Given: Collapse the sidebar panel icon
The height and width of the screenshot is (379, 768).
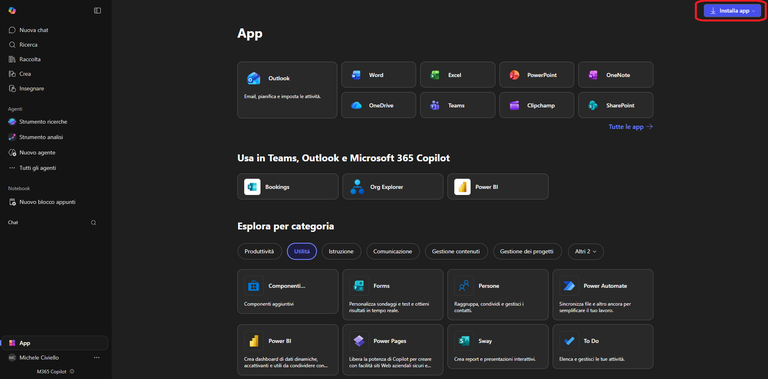Looking at the screenshot, I should click(97, 10).
